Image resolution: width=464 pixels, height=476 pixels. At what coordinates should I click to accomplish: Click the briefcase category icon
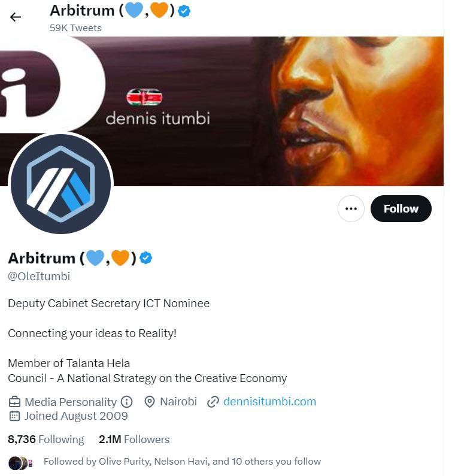click(x=14, y=402)
